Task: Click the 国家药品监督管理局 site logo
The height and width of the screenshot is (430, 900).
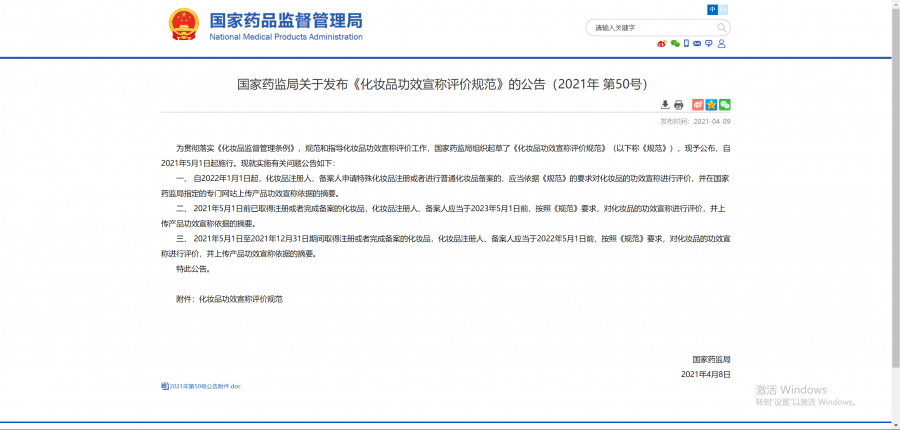Action: point(285,26)
